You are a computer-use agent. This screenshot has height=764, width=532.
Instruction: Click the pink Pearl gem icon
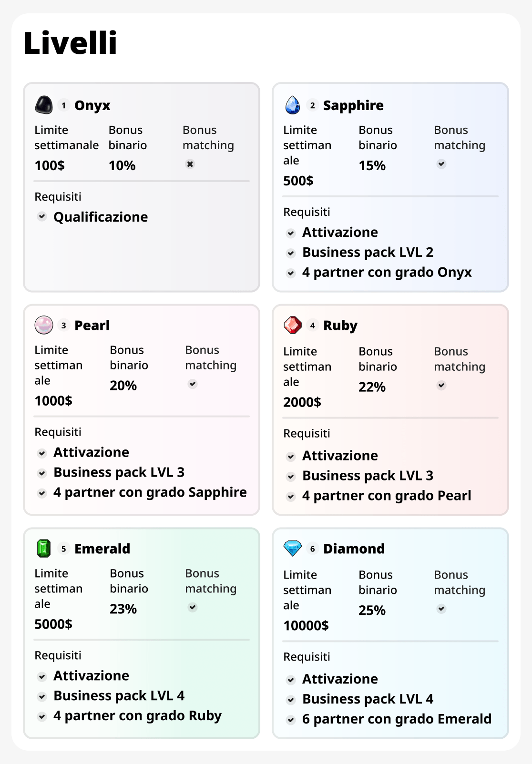(44, 325)
